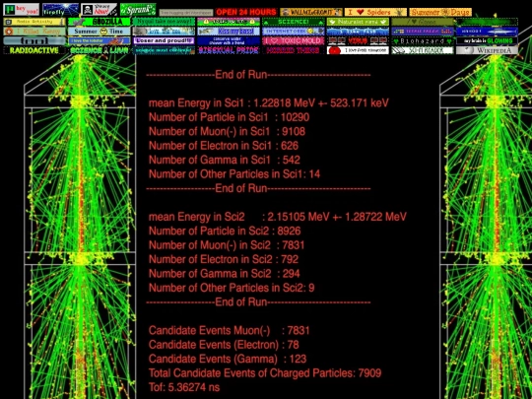
Task: Click the 'OPEN 24 HOURS' red sign
Action: 246,12
